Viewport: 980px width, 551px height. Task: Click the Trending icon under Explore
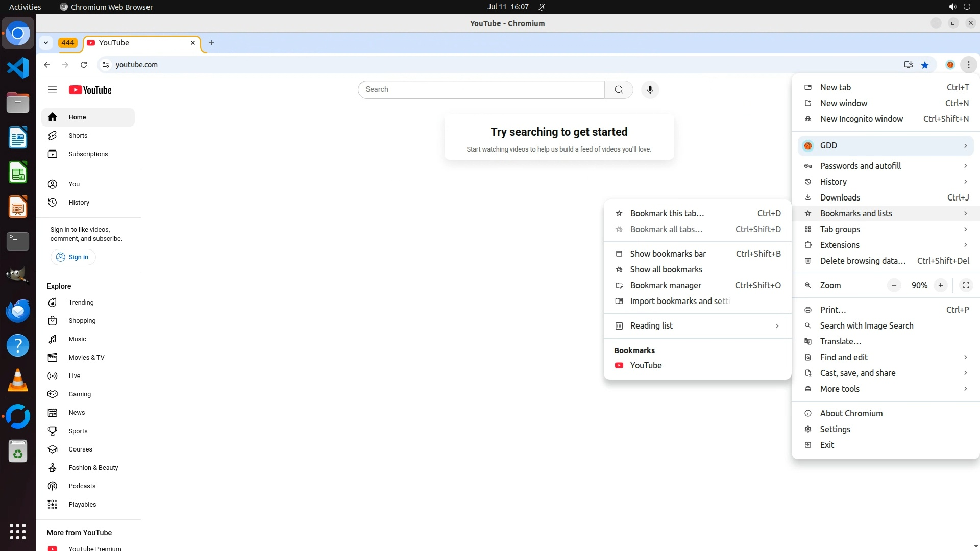pyautogui.click(x=53, y=303)
